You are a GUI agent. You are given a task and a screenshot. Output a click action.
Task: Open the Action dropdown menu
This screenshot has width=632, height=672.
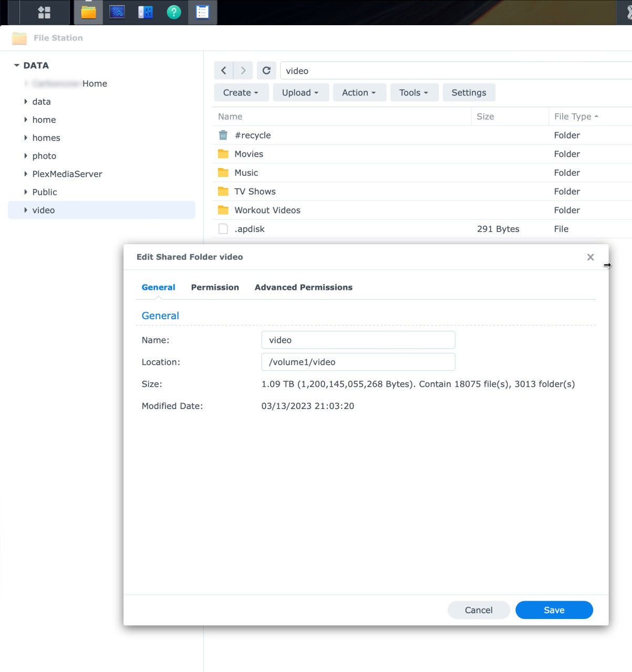pos(359,92)
